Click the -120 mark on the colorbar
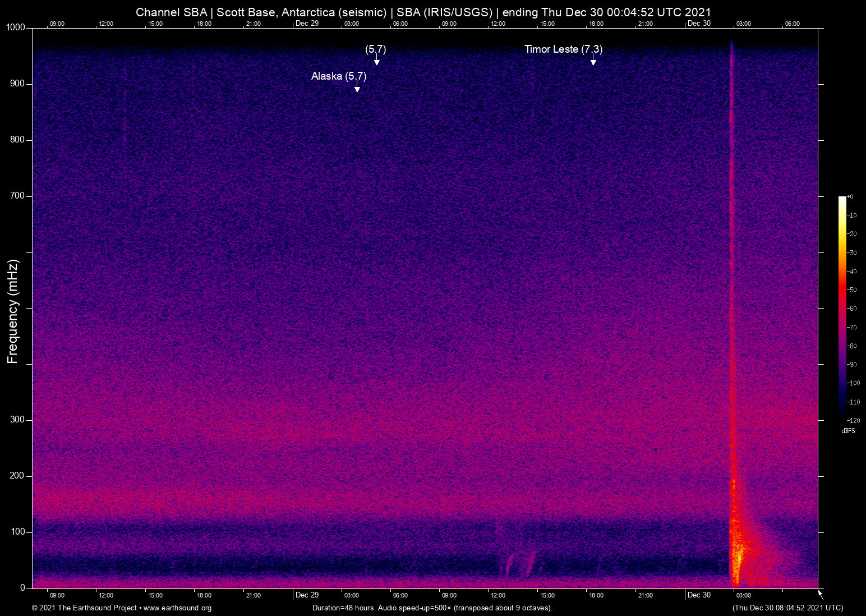 (853, 420)
